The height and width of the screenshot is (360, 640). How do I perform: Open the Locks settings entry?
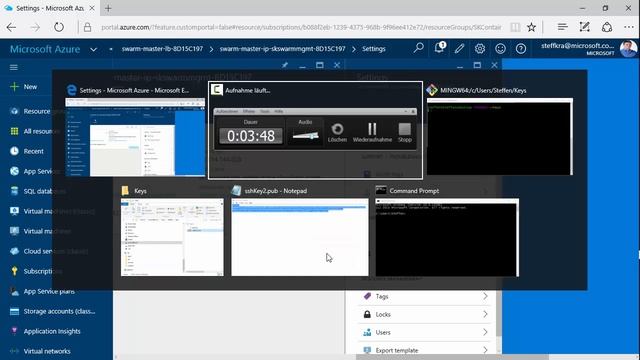[424, 314]
